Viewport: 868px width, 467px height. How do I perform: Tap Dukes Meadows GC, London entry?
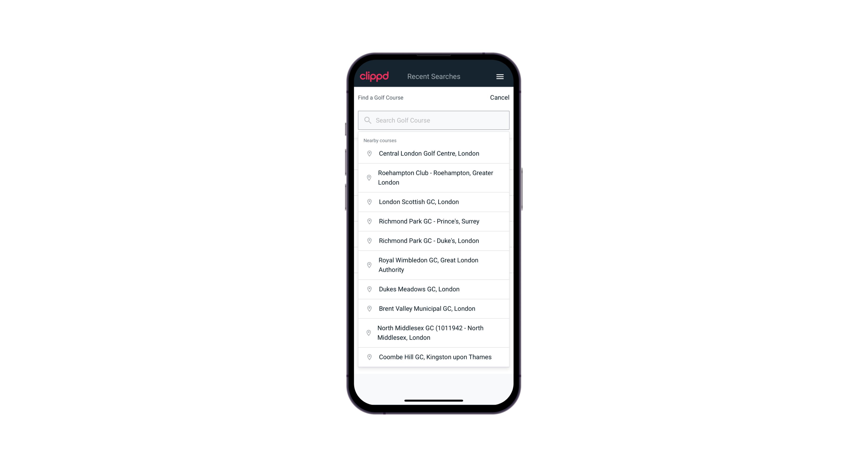(x=434, y=289)
